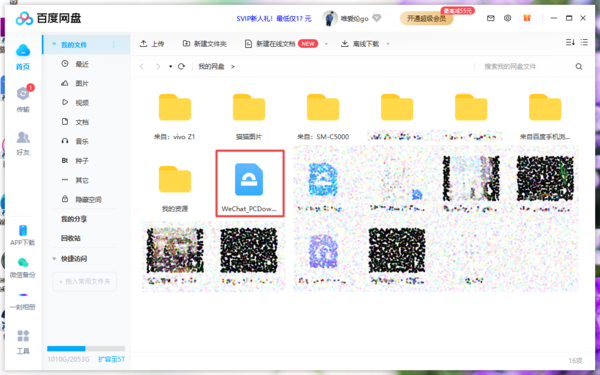Open the 一刻相册 album shortcut
600x375 pixels.
pyautogui.click(x=23, y=301)
